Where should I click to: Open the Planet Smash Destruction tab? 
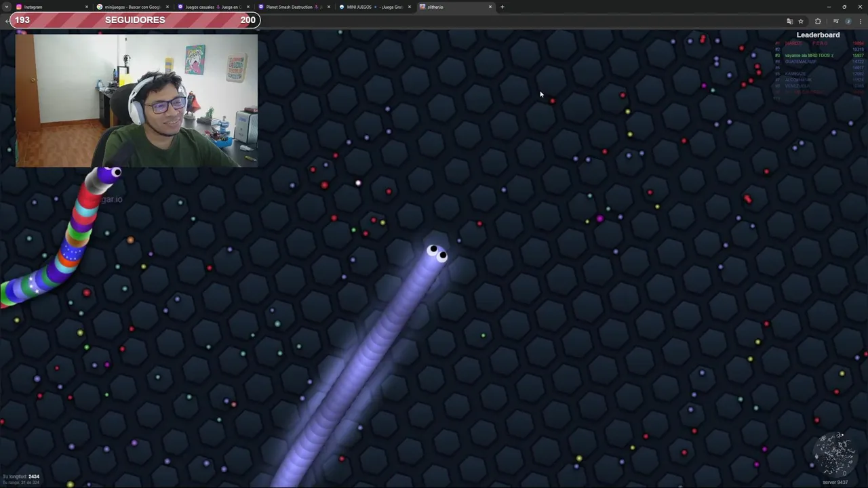tap(294, 7)
